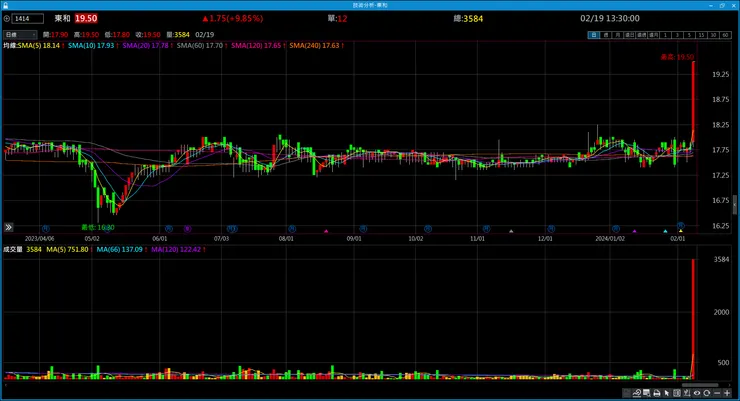Screen dimensions: 740x401
Task: Click the tall red volume bar for 02/19
Action: click(693, 319)
